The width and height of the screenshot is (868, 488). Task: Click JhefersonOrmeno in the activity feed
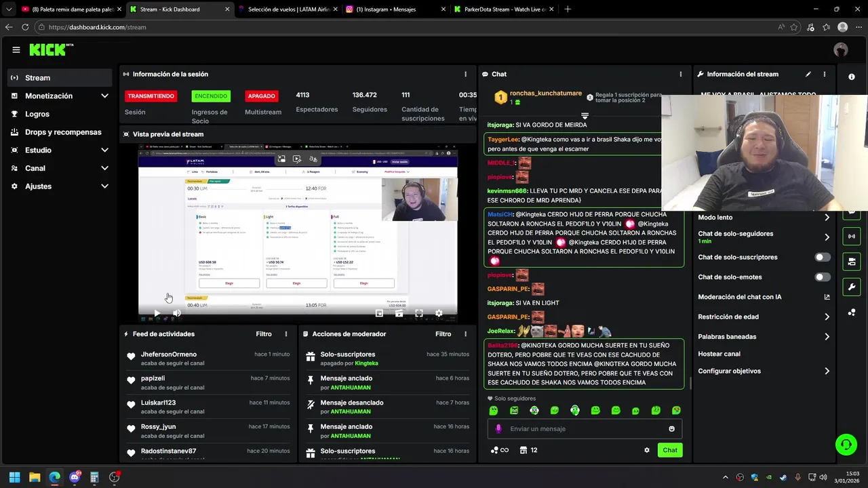tap(169, 354)
